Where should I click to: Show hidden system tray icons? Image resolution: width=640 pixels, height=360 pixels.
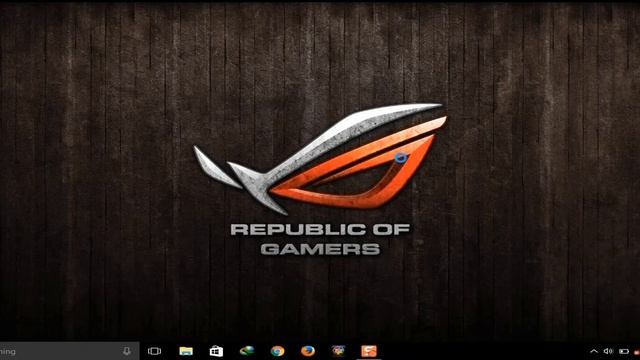[594, 351]
